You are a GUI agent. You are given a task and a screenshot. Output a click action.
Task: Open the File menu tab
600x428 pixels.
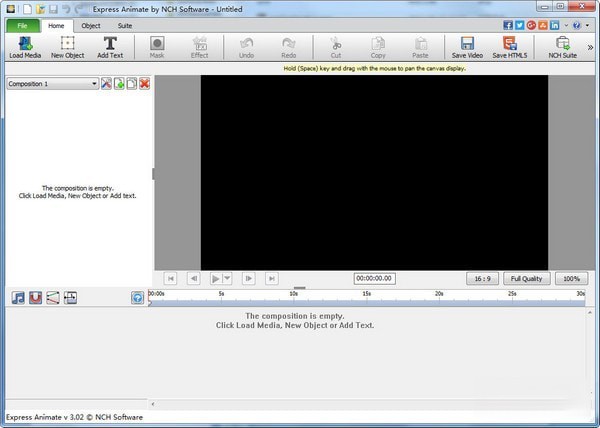(x=22, y=24)
